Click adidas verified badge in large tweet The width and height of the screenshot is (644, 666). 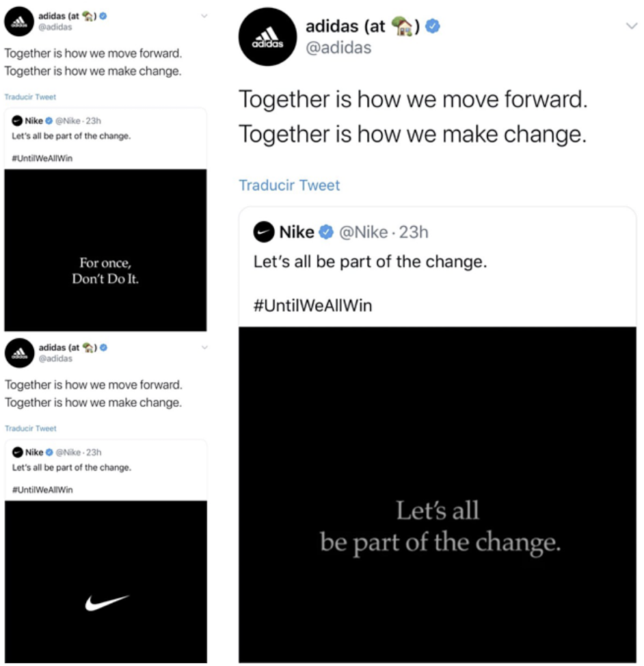coord(433,27)
